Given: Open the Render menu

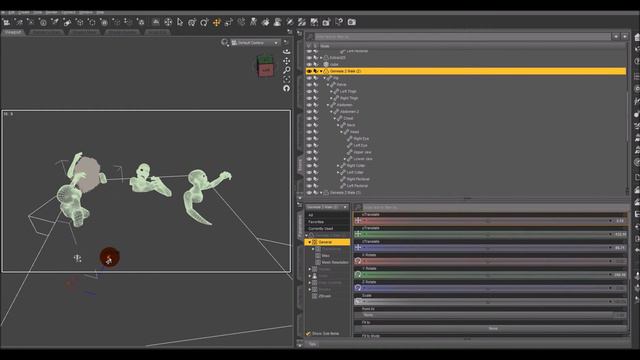Looking at the screenshot, I should click(51, 13).
